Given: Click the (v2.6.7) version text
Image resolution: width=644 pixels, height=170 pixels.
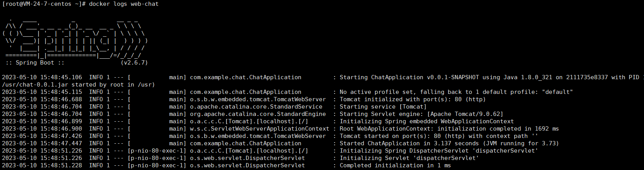Looking at the screenshot, I should (x=134, y=63).
